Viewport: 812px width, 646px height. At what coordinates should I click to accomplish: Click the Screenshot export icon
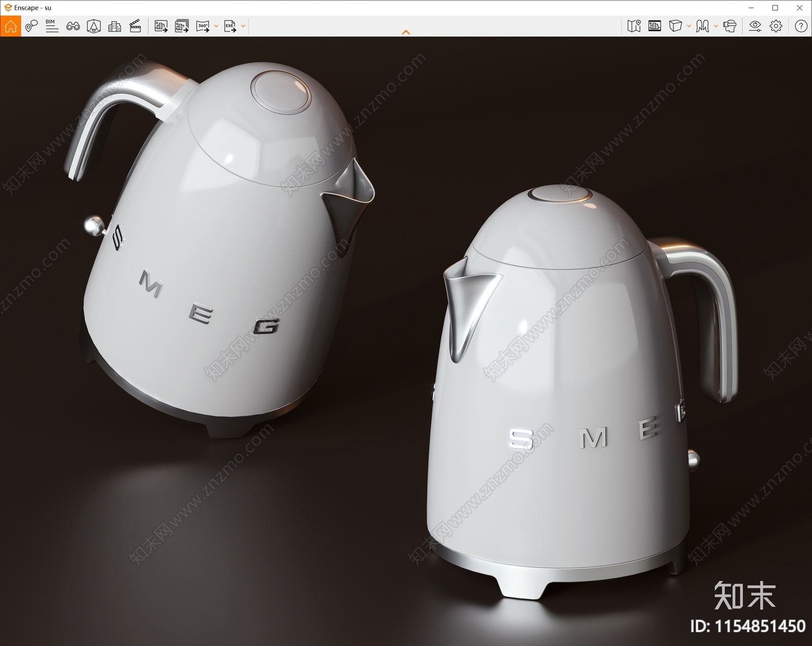point(161,26)
